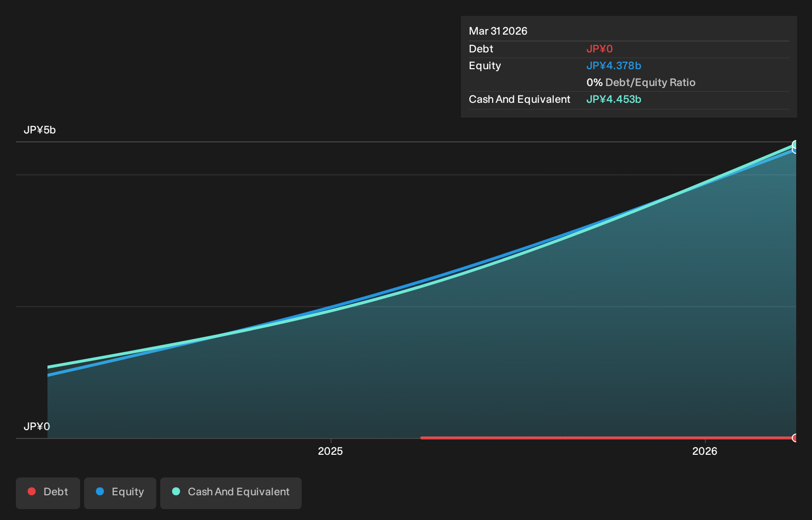Click the 2025 x-axis label
Screen dimensions: 812x520
point(330,451)
